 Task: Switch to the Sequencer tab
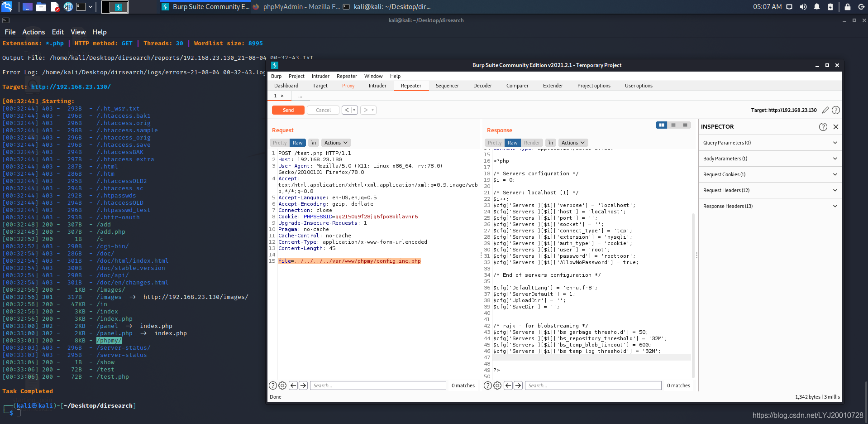tap(447, 86)
